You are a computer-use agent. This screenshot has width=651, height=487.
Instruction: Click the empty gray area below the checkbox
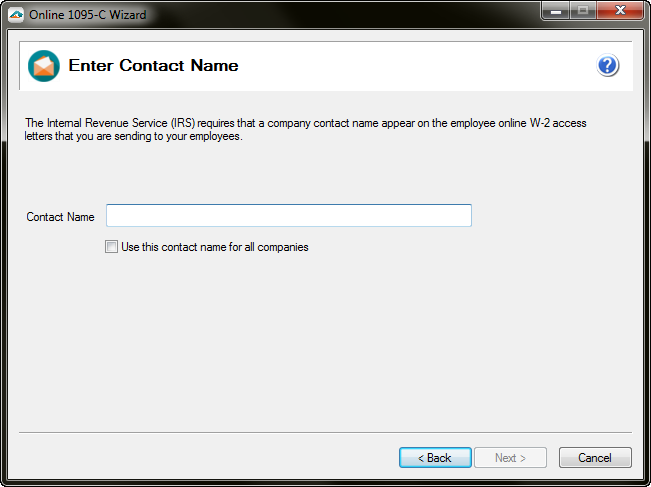(x=325, y=340)
